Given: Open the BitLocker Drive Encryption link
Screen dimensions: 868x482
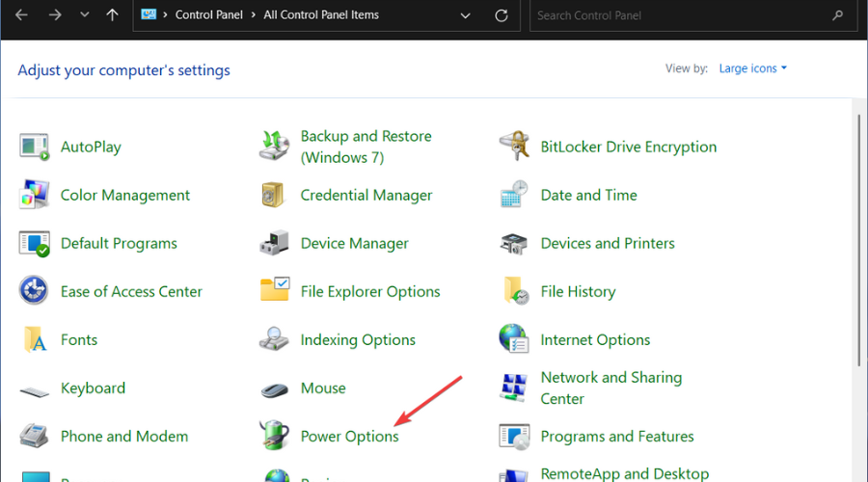Looking at the screenshot, I should 628,147.
